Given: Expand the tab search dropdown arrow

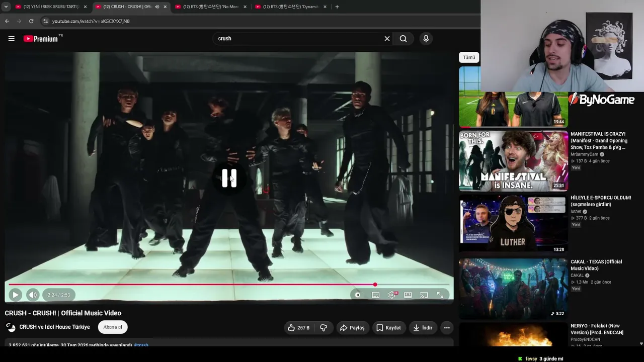Looking at the screenshot, I should pos(6,7).
